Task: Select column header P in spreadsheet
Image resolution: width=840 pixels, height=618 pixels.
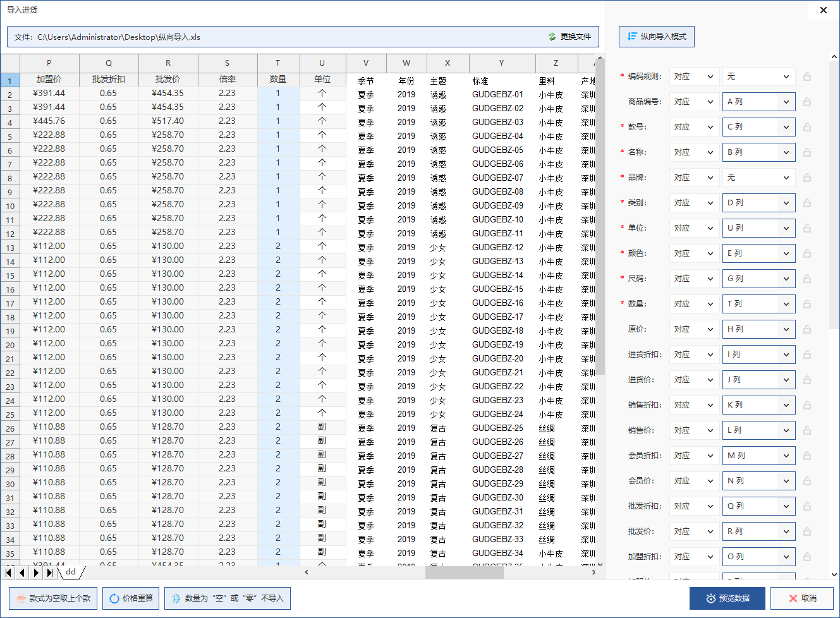Action: (49, 63)
